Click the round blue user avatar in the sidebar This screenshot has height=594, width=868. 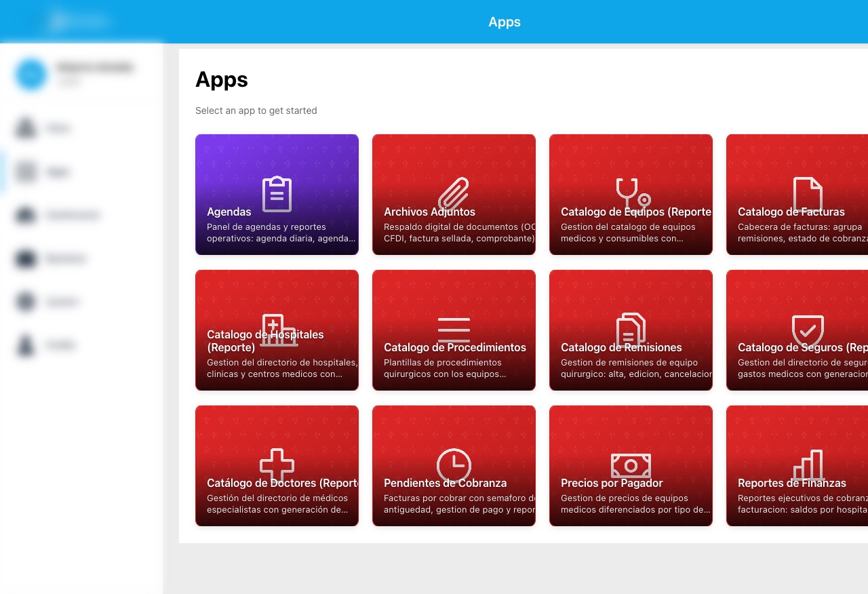click(31, 74)
